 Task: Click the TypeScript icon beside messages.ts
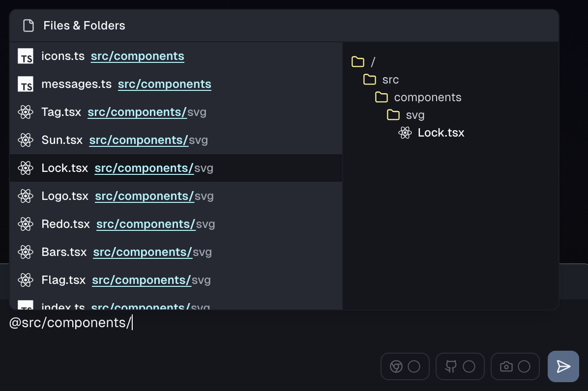26,84
